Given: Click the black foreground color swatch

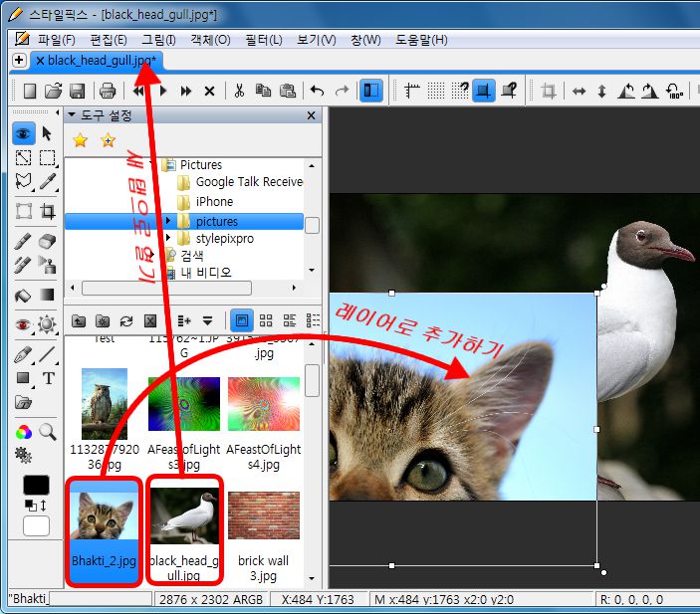Looking at the screenshot, I should [36, 485].
